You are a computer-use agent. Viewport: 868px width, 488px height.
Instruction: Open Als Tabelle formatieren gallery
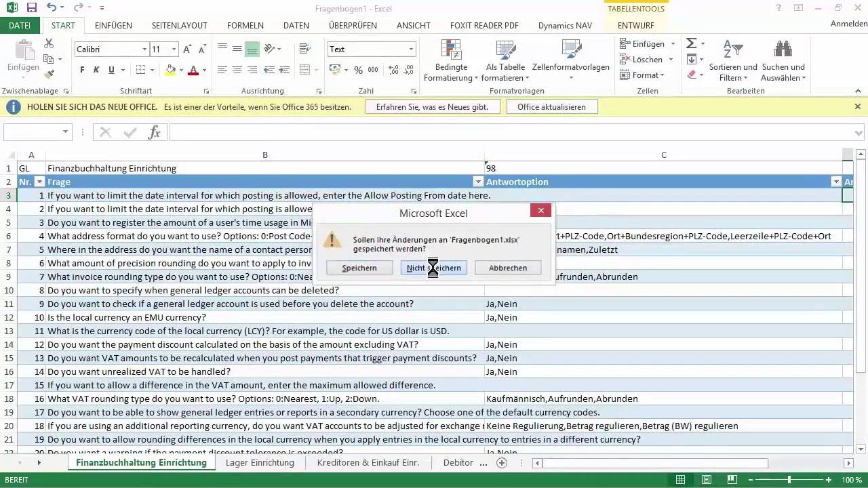pos(505,61)
